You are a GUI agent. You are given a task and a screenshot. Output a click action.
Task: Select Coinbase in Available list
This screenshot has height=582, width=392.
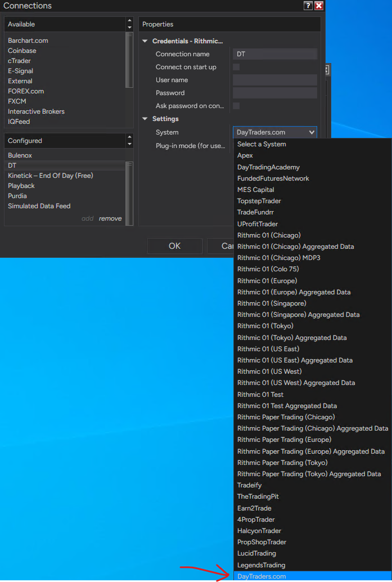pos(22,51)
